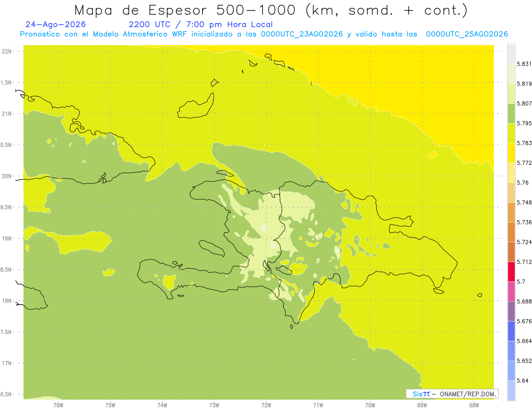Click legend value 5.772

(524, 163)
